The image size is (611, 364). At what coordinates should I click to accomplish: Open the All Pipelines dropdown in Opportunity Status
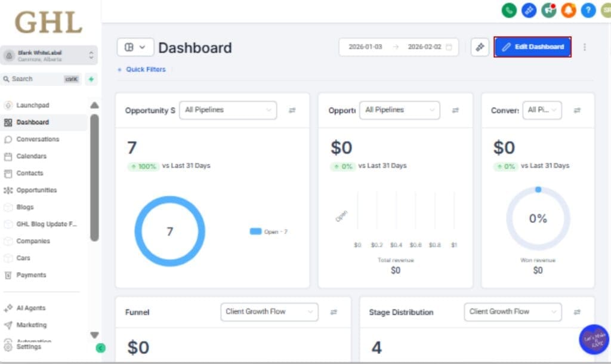point(227,110)
